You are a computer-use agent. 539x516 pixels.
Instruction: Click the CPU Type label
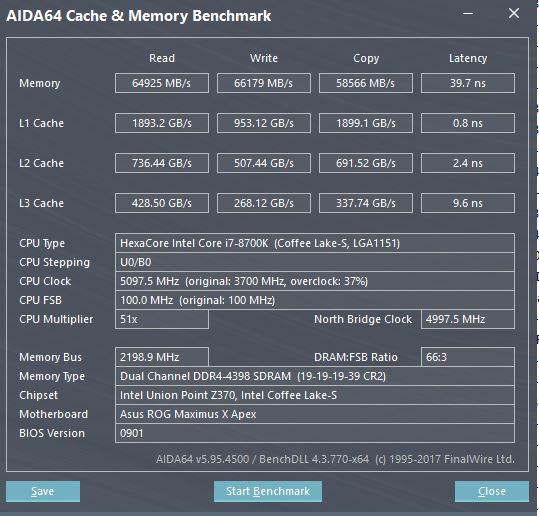42,243
